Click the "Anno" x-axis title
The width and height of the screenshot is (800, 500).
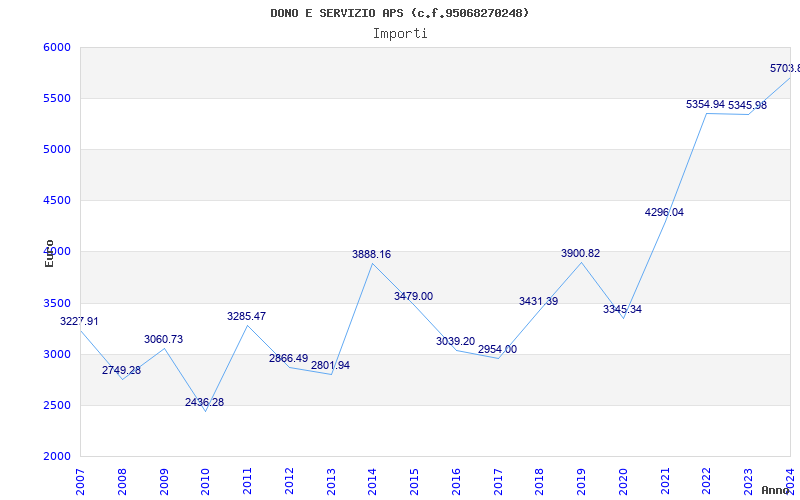click(x=775, y=490)
